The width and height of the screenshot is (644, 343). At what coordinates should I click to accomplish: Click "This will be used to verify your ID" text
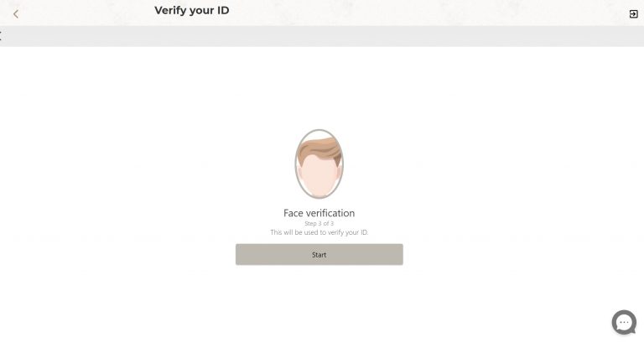319,231
